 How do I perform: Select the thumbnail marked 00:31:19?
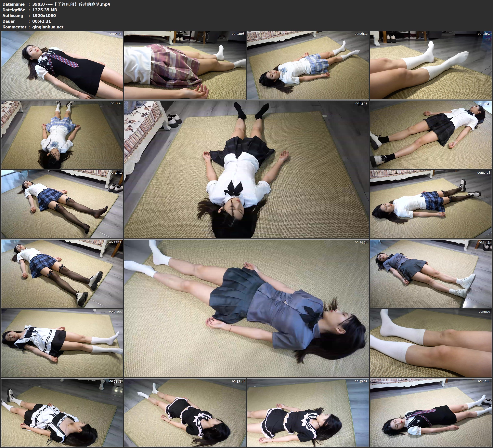(431, 343)
